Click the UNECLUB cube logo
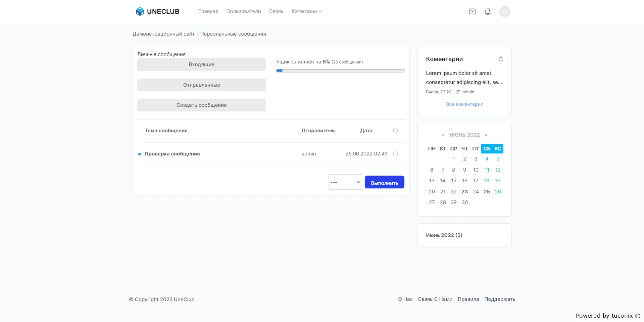Screen dimensions: 644x322 tap(140, 11)
